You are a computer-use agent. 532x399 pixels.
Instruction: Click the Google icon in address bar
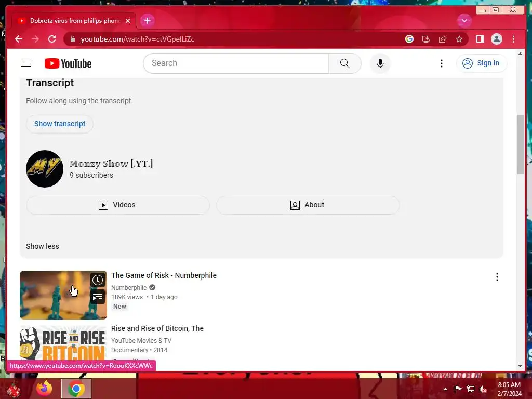tap(409, 39)
